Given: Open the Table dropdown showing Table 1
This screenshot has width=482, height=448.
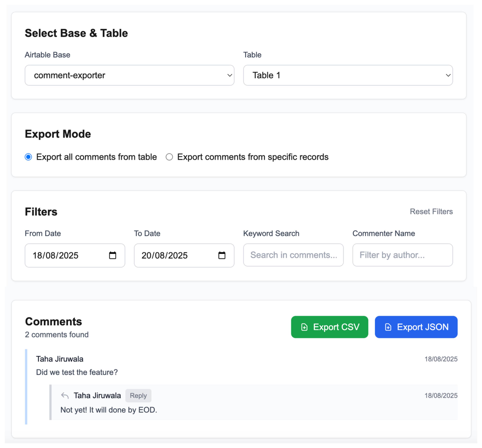Looking at the screenshot, I should pyautogui.click(x=348, y=75).
